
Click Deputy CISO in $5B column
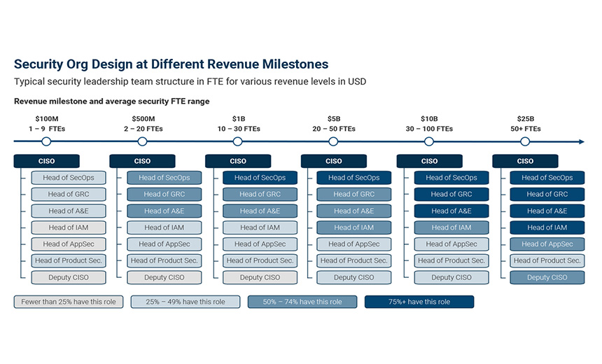tap(354, 278)
